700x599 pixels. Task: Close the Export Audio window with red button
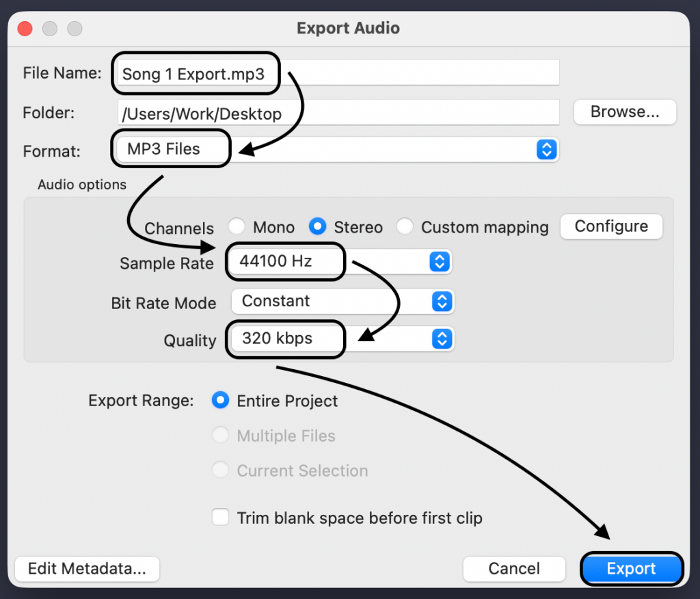coord(25,29)
